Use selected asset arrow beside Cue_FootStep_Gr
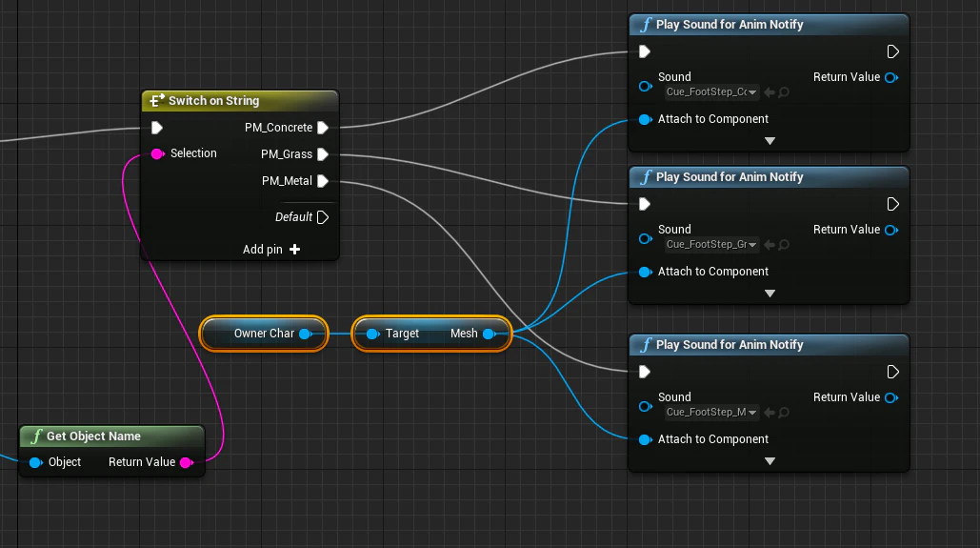 (x=770, y=245)
